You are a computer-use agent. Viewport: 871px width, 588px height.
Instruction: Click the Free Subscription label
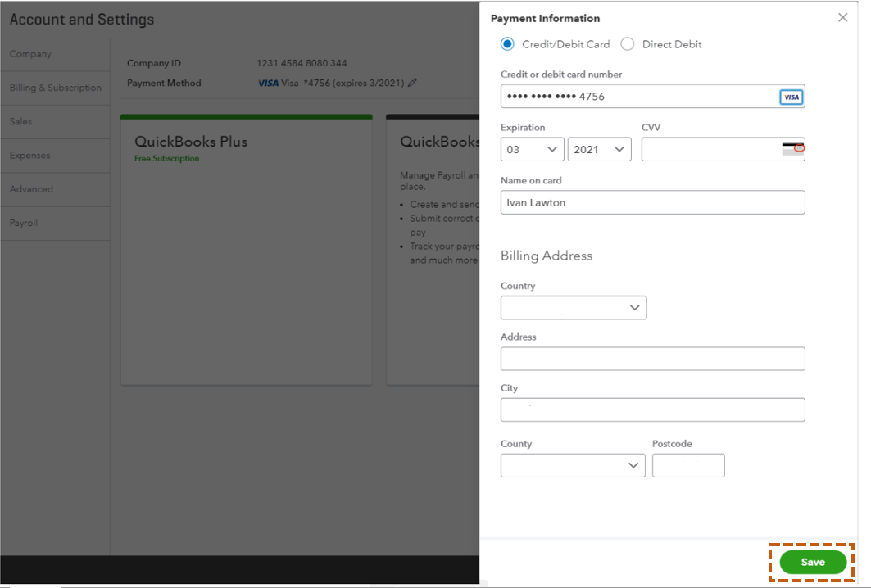166,158
